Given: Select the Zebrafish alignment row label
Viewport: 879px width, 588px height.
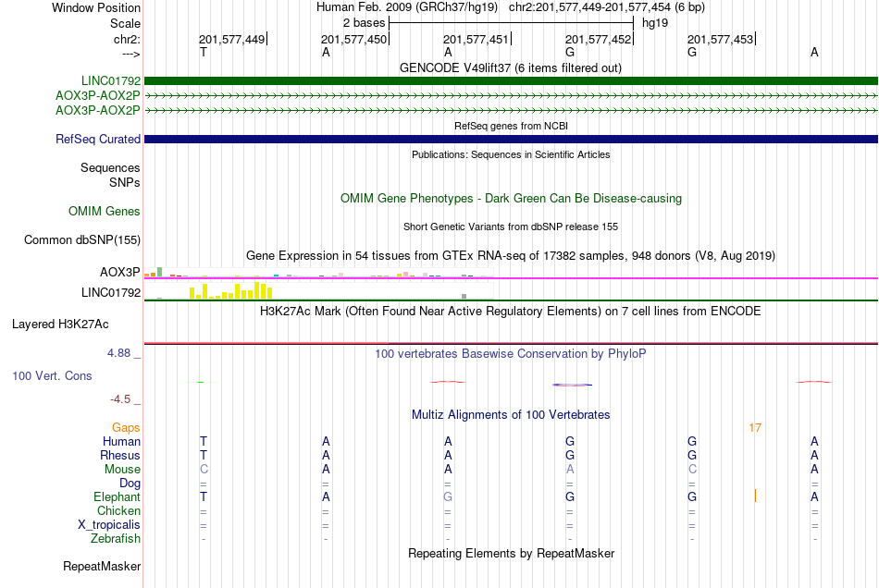Looking at the screenshot, I should (116, 538).
